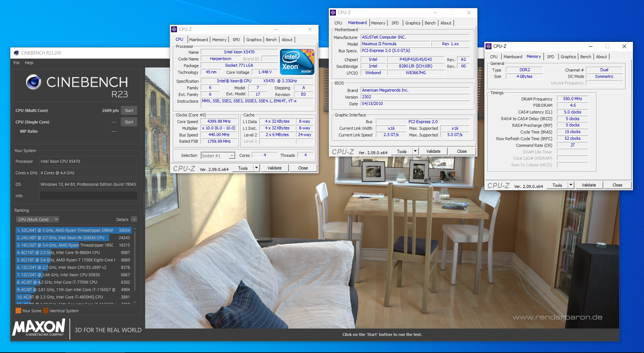The height and width of the screenshot is (353, 644).
Task: Click the Identical System legend marker
Action: 46,311
